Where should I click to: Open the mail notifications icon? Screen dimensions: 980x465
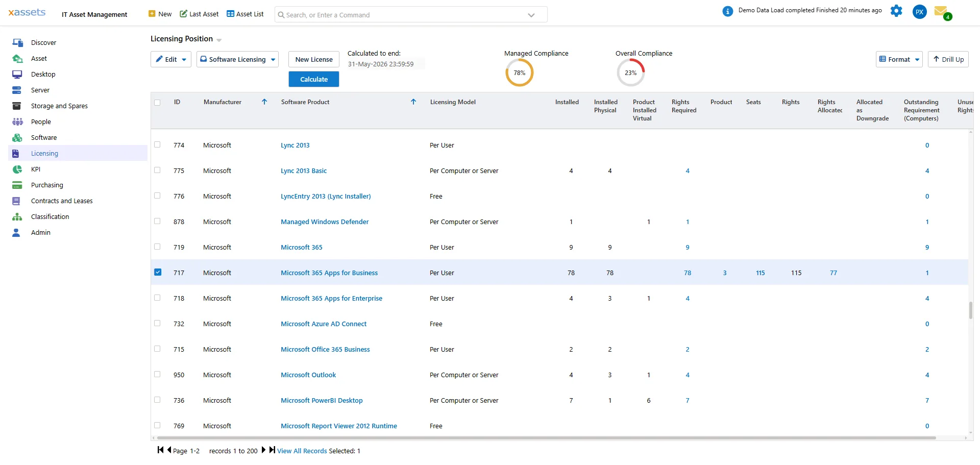click(942, 12)
